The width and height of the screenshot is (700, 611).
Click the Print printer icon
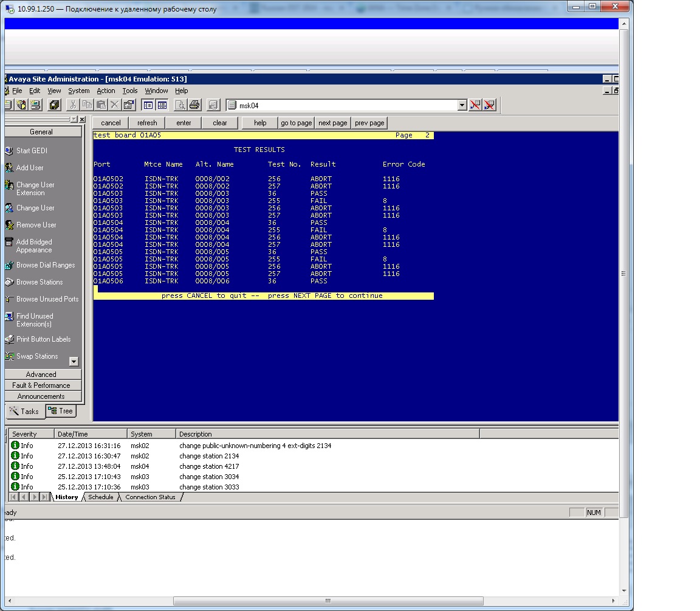point(194,105)
